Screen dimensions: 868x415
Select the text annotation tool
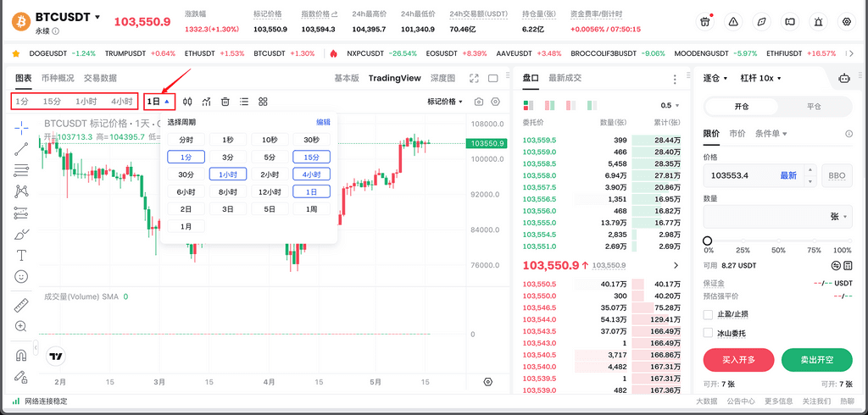(21, 255)
